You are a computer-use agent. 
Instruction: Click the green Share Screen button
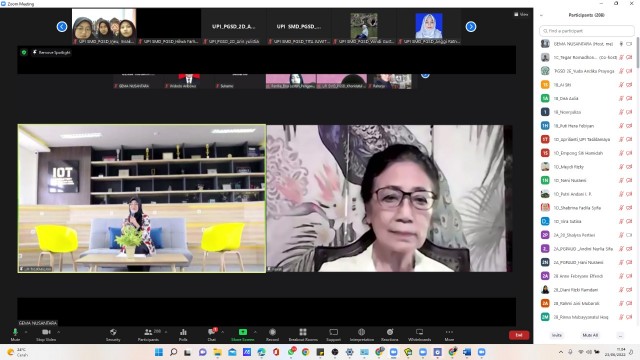(243, 334)
